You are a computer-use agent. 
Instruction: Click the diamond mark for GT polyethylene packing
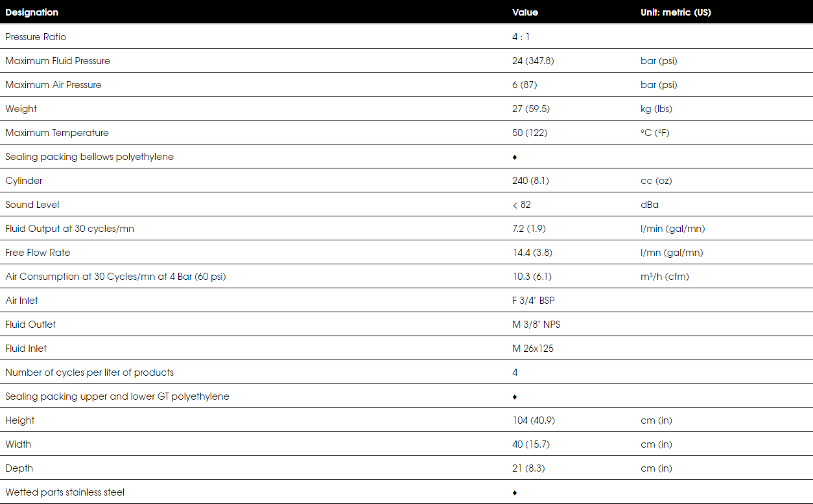pos(515,397)
